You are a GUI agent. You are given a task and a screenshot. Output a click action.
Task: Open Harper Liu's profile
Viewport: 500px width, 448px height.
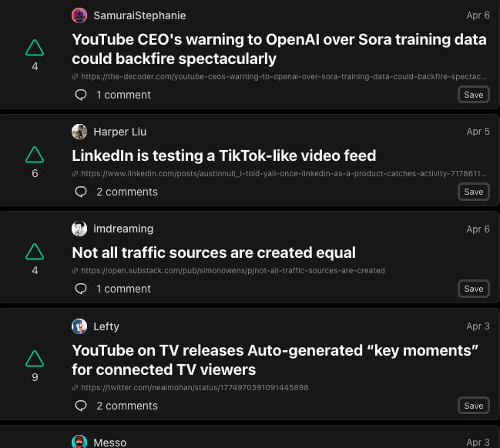point(119,132)
